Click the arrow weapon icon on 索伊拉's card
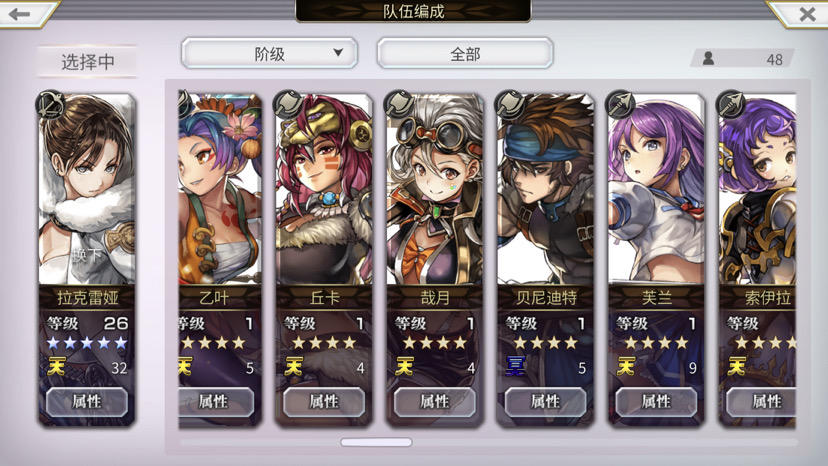Viewport: 828px width, 466px height. click(731, 104)
